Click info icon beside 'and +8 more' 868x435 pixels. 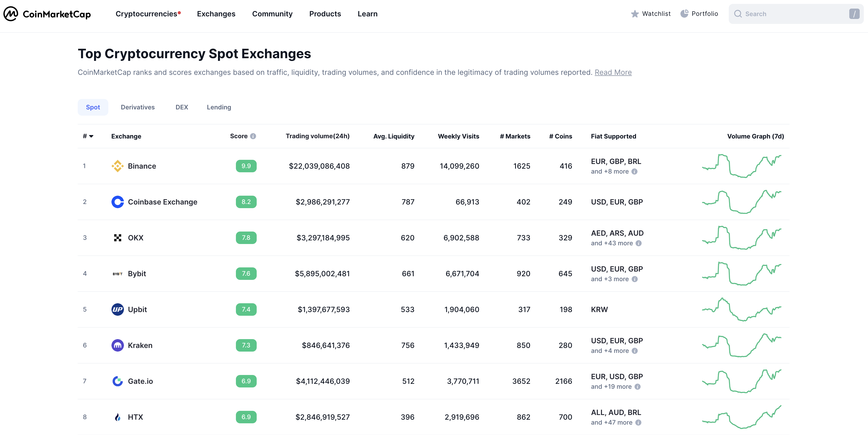634,172
